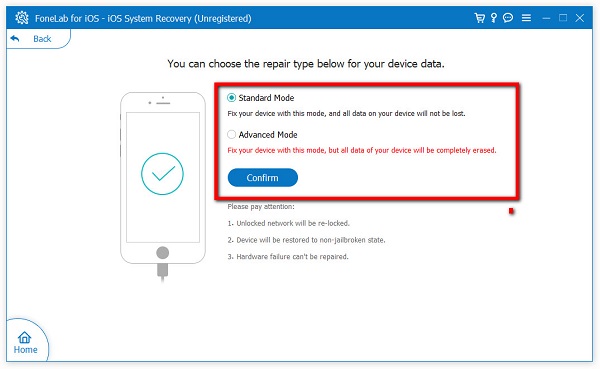Click the FoneLab gear logo icon
Image resolution: width=600 pixels, height=369 pixels.
tap(22, 18)
